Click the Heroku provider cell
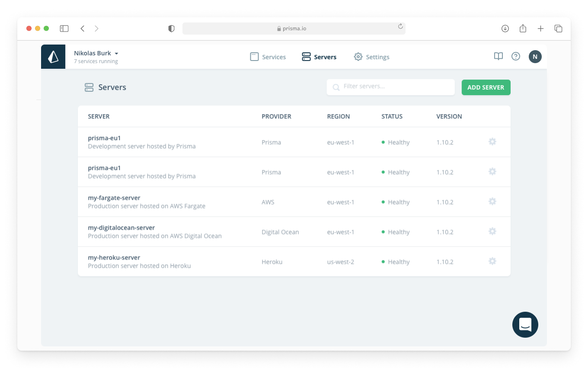 [272, 262]
